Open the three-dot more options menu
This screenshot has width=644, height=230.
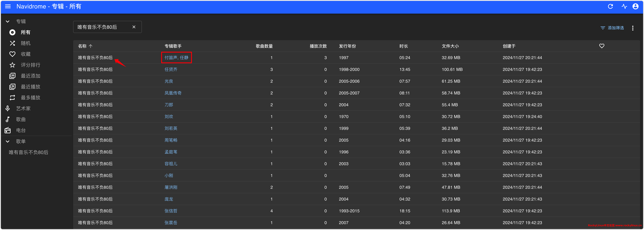pos(633,28)
